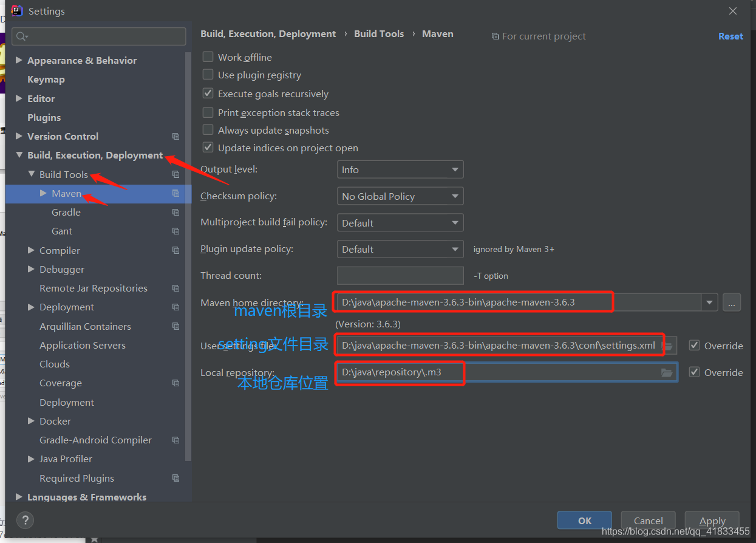Enable Print exception stack traces
Image resolution: width=756 pixels, height=543 pixels.
[x=208, y=112]
